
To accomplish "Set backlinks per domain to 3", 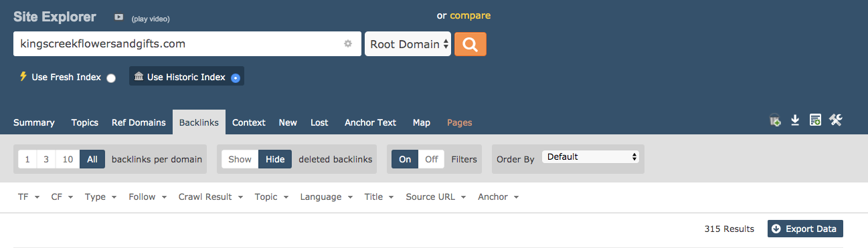I will pos(46,159).
